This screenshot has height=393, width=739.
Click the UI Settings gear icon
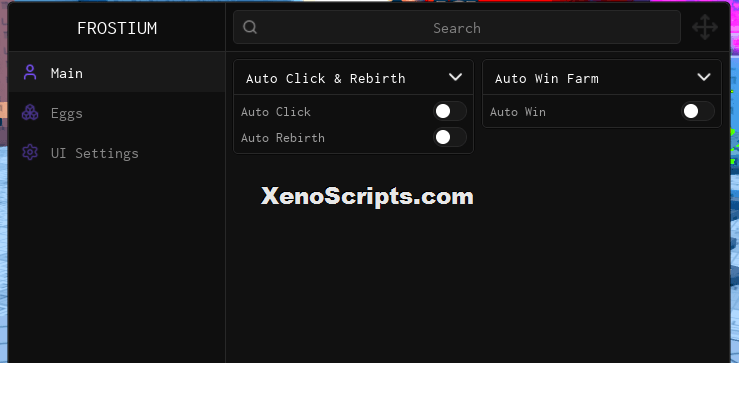pos(30,152)
